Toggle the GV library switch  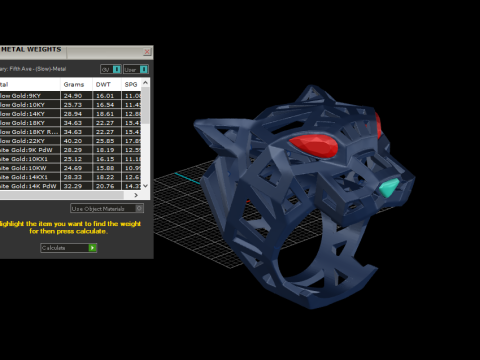tap(111, 69)
